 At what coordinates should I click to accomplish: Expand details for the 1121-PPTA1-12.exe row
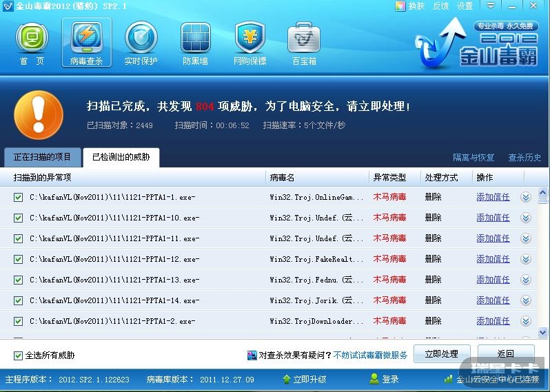point(525,260)
